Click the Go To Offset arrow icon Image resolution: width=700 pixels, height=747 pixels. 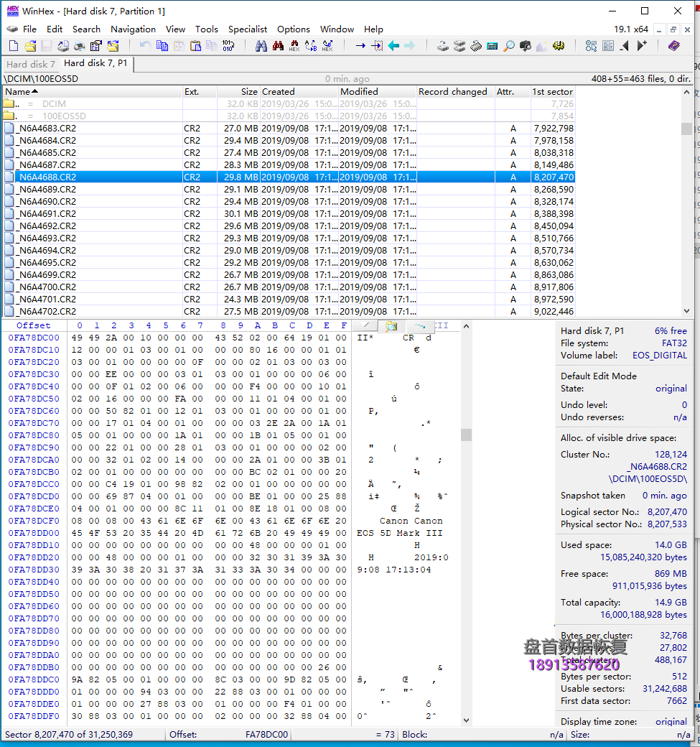(360, 46)
